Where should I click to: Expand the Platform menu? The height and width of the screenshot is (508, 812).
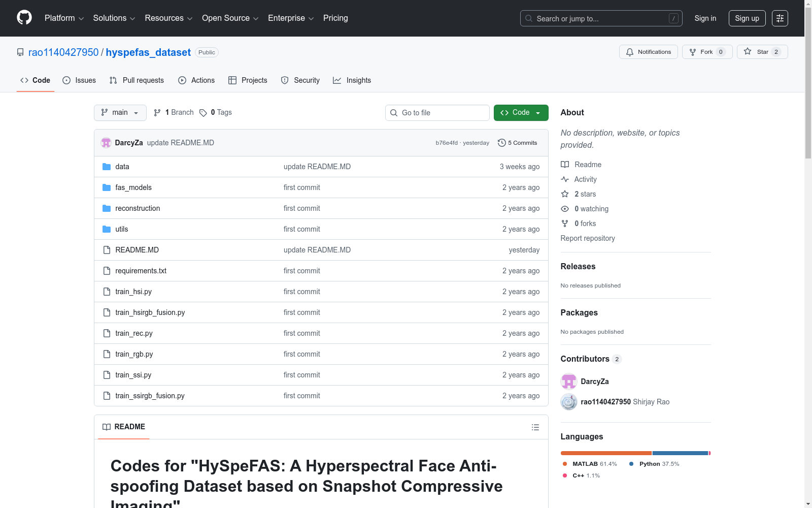[x=64, y=18]
